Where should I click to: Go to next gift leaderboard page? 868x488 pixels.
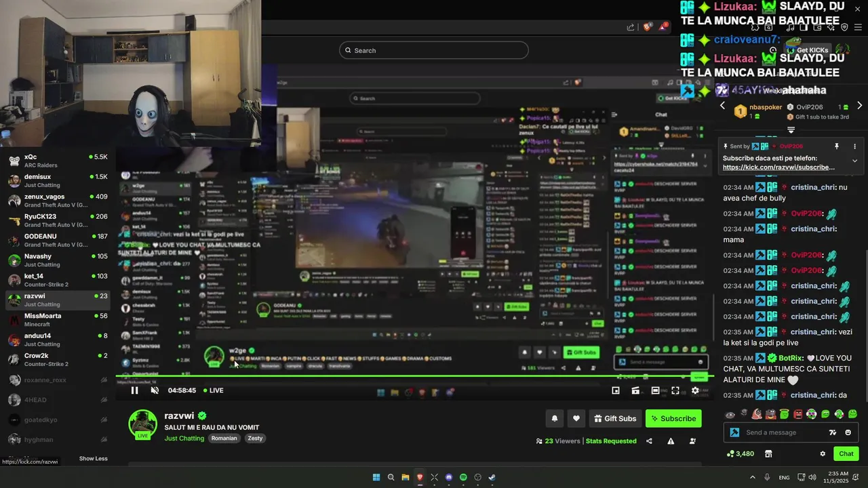pos(859,106)
